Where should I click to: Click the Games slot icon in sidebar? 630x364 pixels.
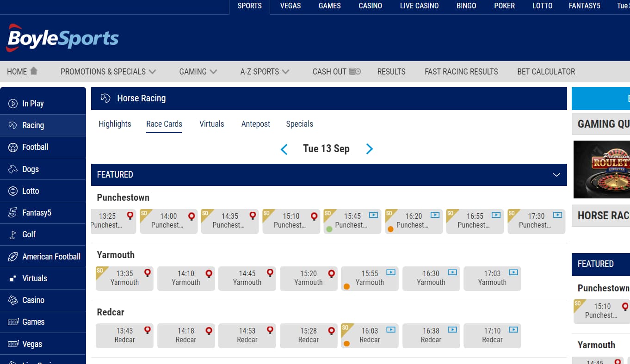click(x=13, y=322)
